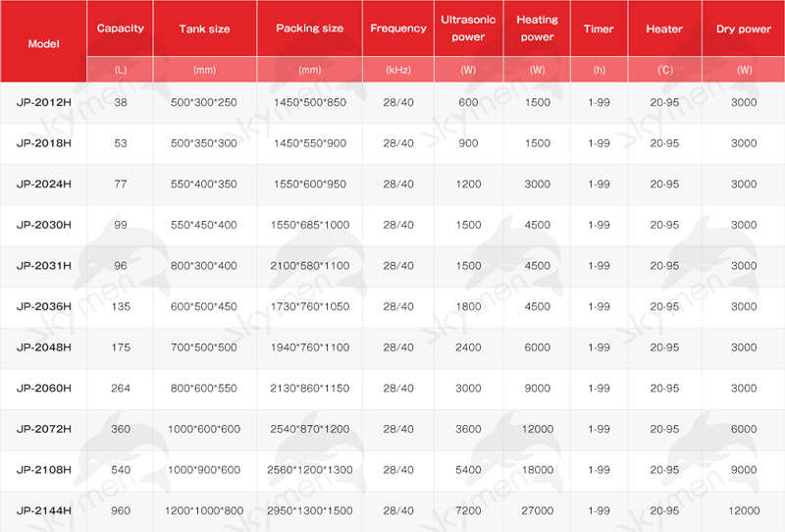Click JP-2012H frequency 28/40
Viewport: 785px width, 532px height.
(398, 102)
